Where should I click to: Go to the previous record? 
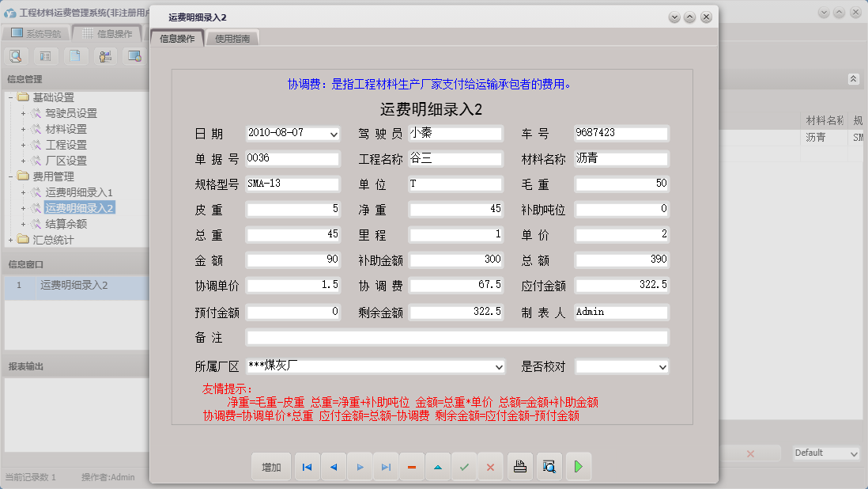[333, 467]
